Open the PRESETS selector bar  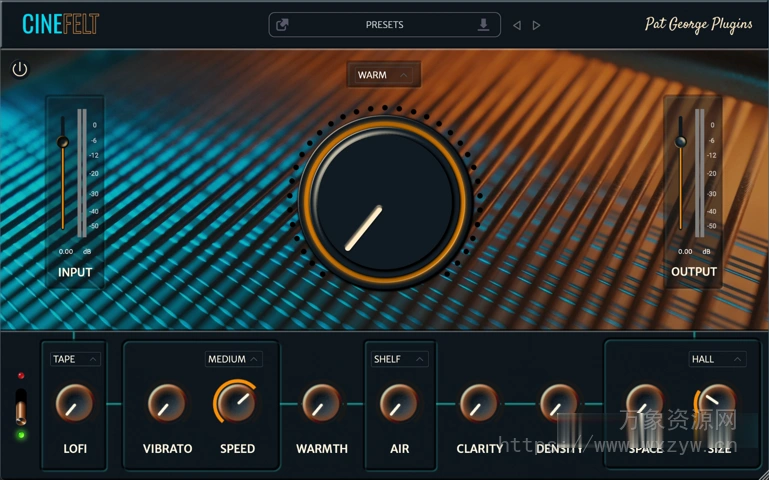(x=384, y=25)
